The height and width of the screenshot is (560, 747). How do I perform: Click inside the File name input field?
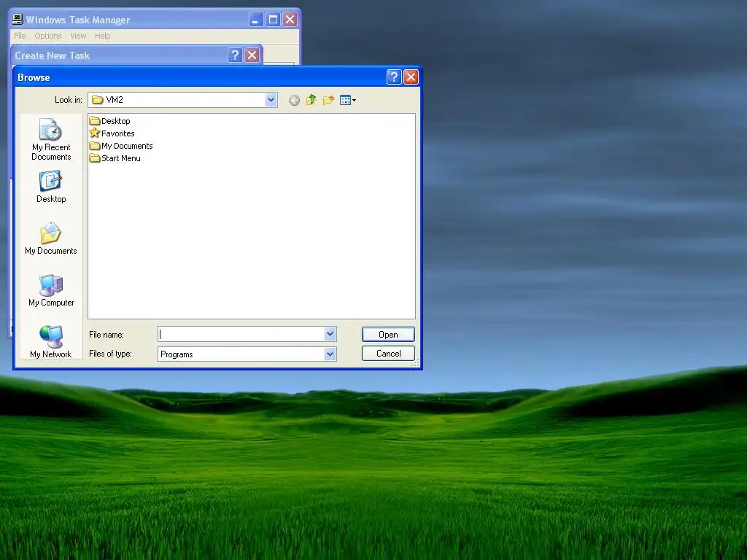click(241, 334)
